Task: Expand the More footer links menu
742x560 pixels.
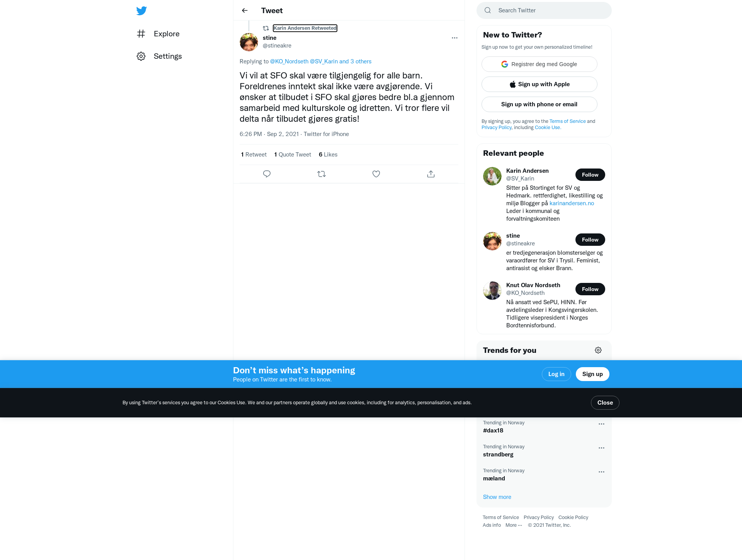Action: click(x=514, y=525)
